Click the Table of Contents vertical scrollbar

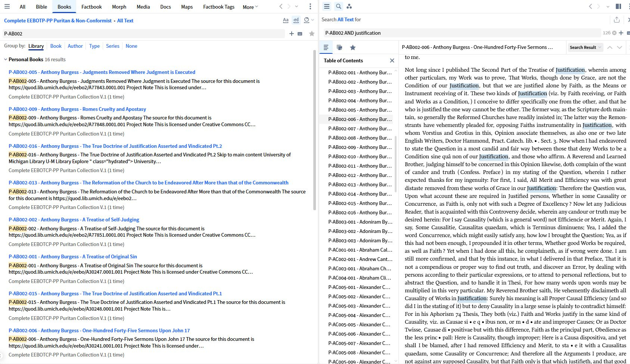(x=395, y=164)
